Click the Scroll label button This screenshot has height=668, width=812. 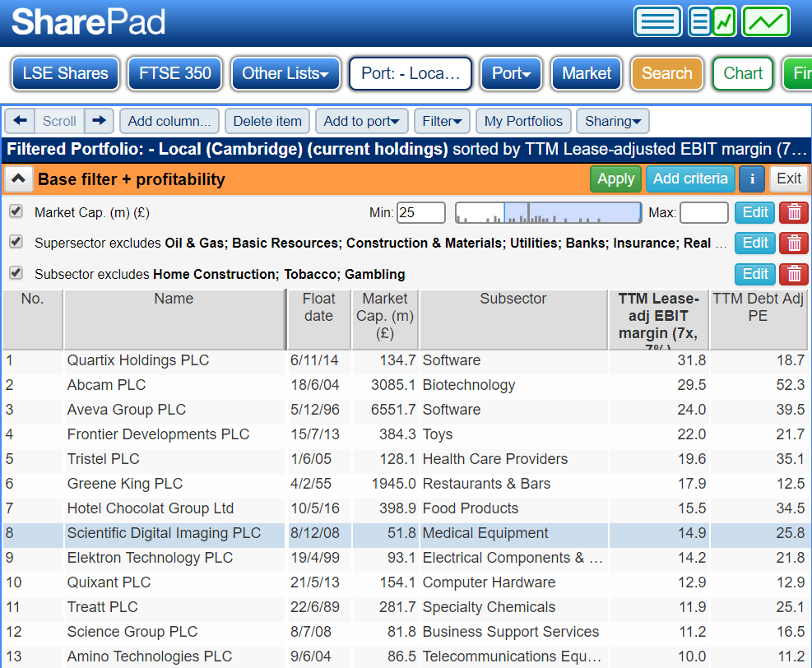(59, 121)
